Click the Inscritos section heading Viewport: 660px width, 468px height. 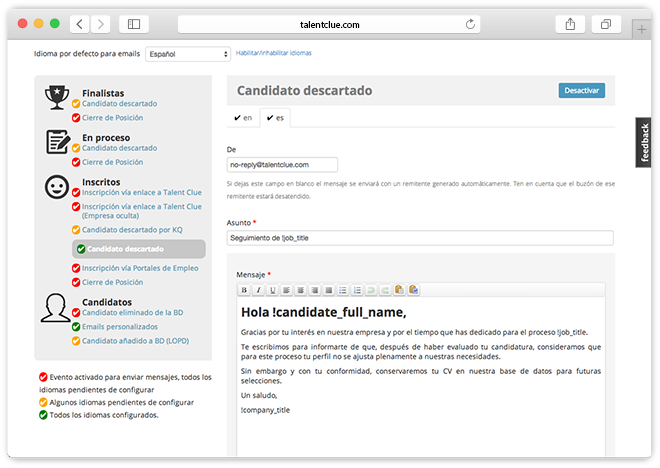coord(101,182)
